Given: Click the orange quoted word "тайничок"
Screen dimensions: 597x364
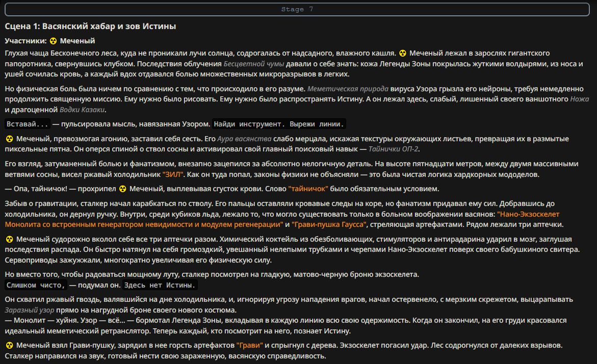Looking at the screenshot, I should (308, 189).
